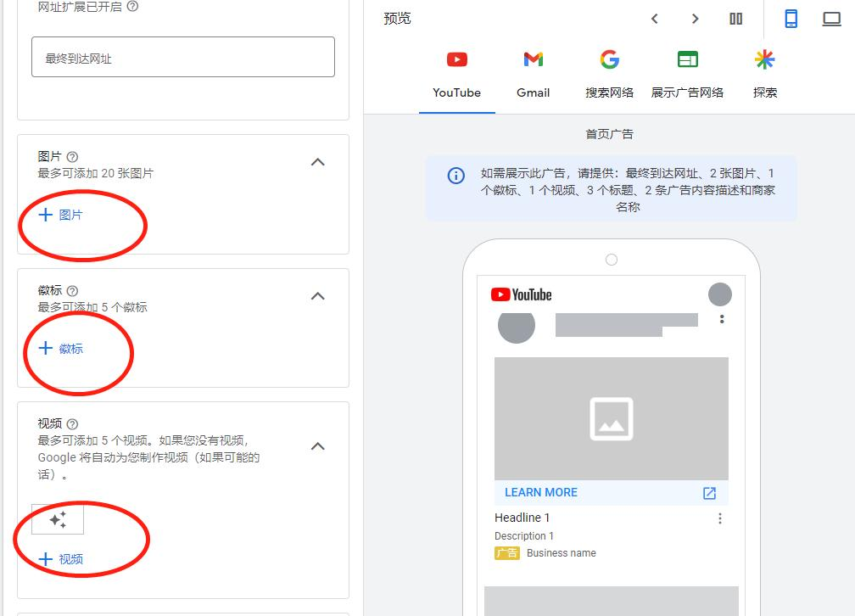This screenshot has height=616, width=855.
Task: Click the help question mark beside 图片
Action: point(71,156)
